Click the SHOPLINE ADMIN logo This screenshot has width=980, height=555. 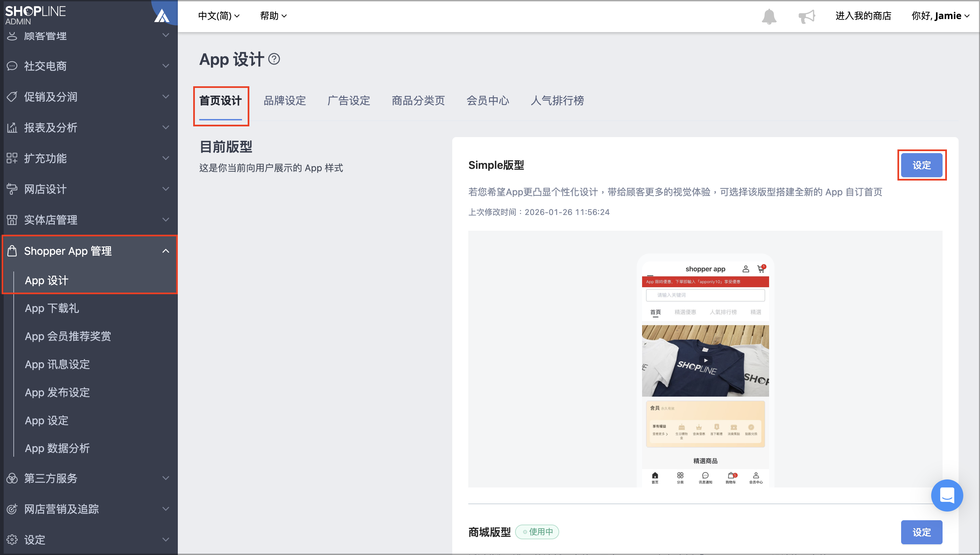(35, 15)
